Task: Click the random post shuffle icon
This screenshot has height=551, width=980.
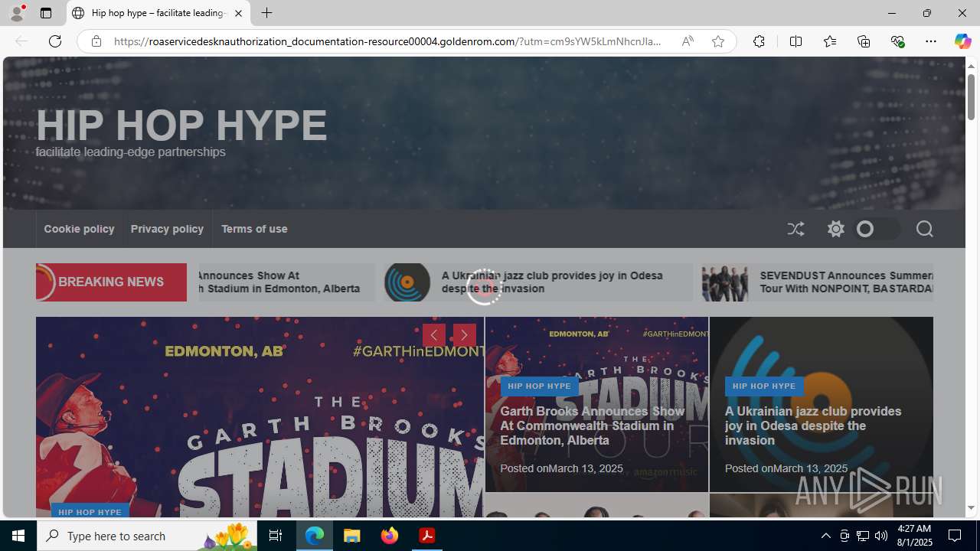Action: tap(795, 229)
